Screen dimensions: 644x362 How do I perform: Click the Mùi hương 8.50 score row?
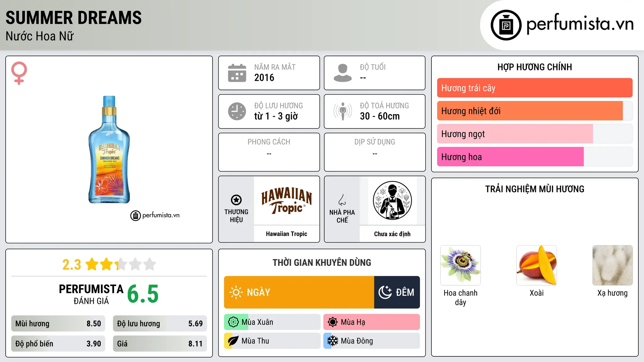point(58,324)
